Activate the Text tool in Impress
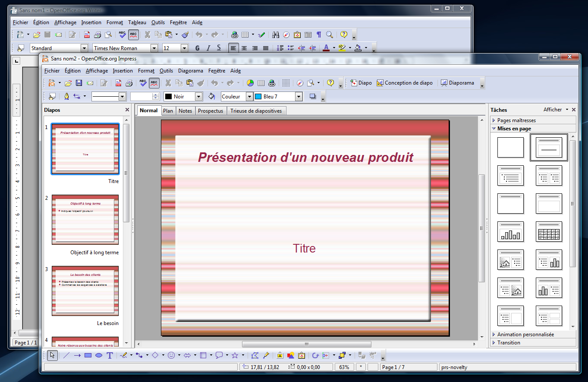This screenshot has width=588, height=382. [x=110, y=355]
